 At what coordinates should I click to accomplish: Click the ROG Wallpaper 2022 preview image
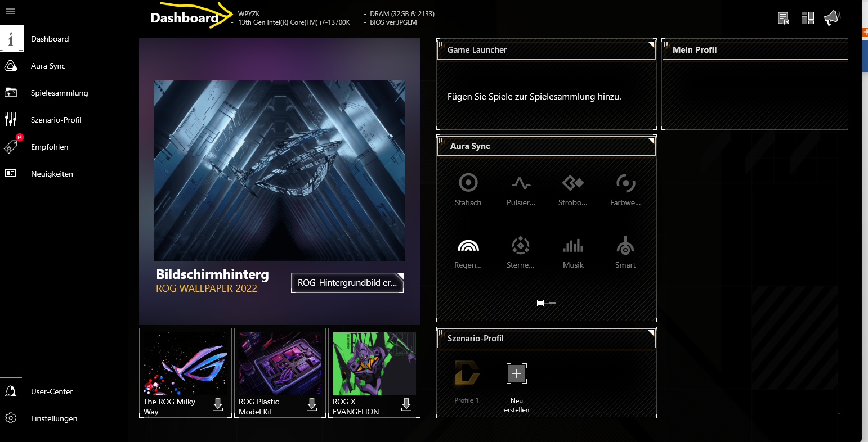coord(280,171)
